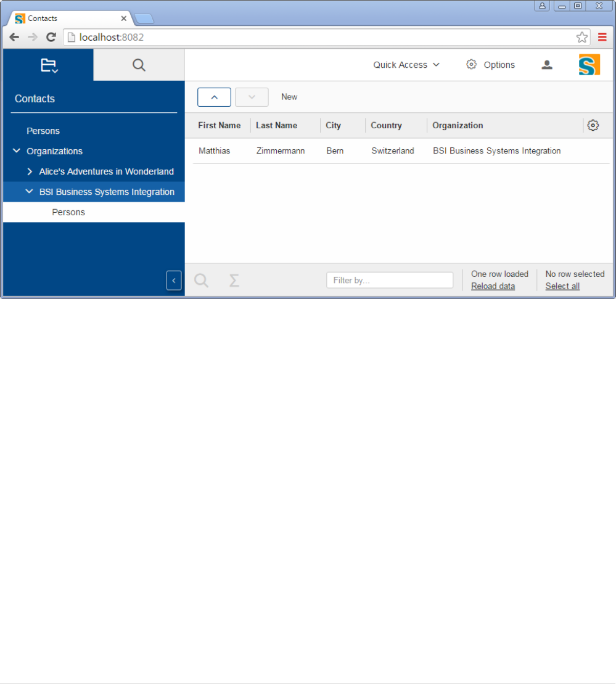616x684 pixels.
Task: Sort by First Name column header
Action: (219, 125)
